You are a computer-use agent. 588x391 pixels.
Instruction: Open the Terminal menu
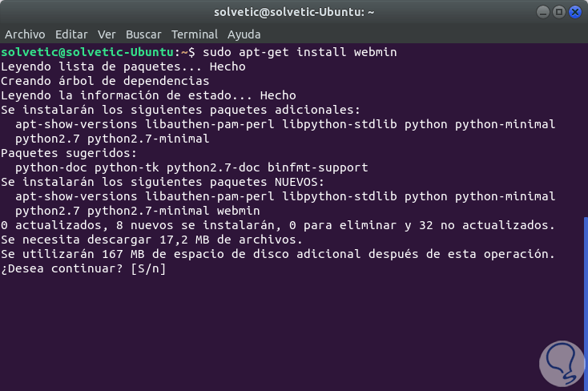195,34
